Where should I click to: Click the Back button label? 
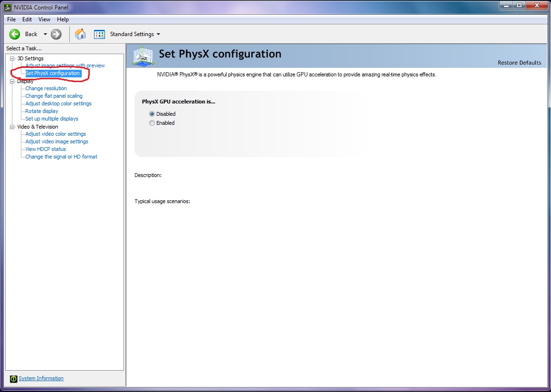31,34
